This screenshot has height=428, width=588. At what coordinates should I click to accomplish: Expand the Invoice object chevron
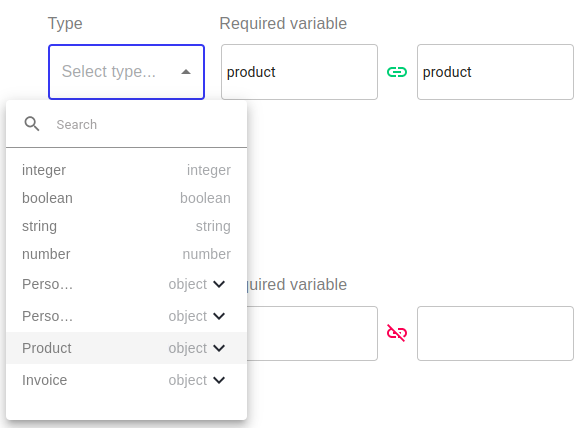click(x=219, y=380)
